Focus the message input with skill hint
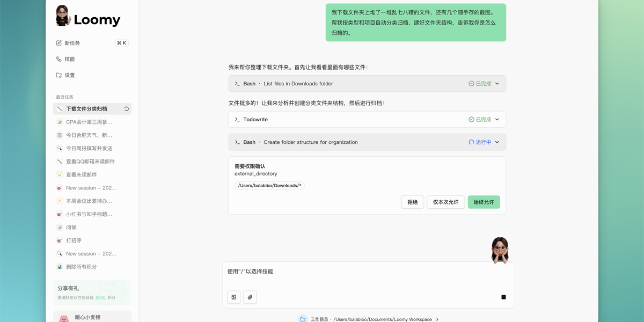 369,272
